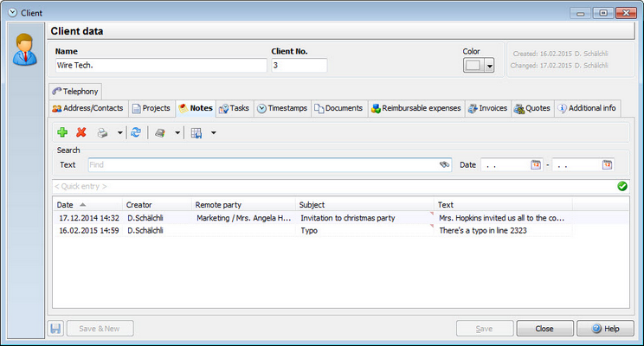Open Reimbursable expenses tab
644x346 pixels.
(416, 108)
